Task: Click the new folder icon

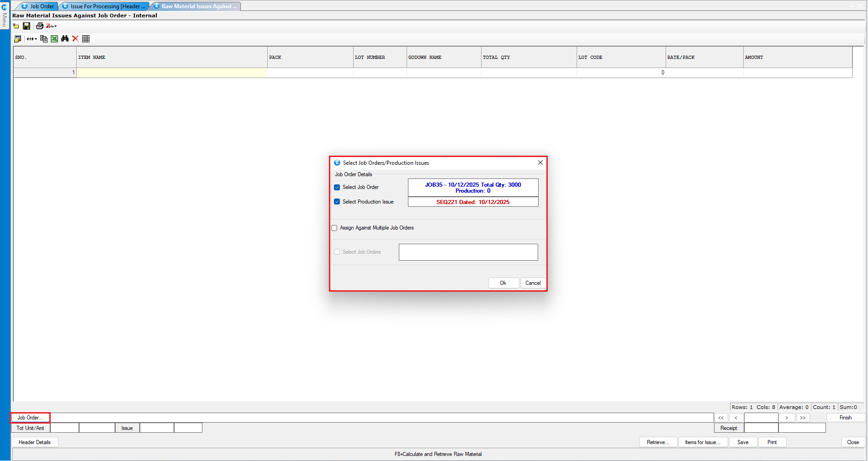Action: (16, 26)
